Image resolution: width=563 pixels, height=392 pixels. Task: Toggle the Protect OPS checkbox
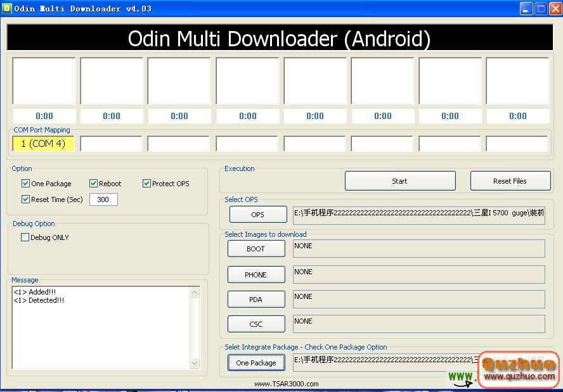click(146, 184)
